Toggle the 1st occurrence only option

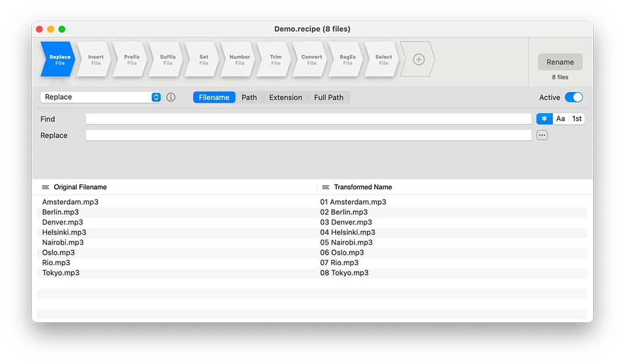[577, 119]
